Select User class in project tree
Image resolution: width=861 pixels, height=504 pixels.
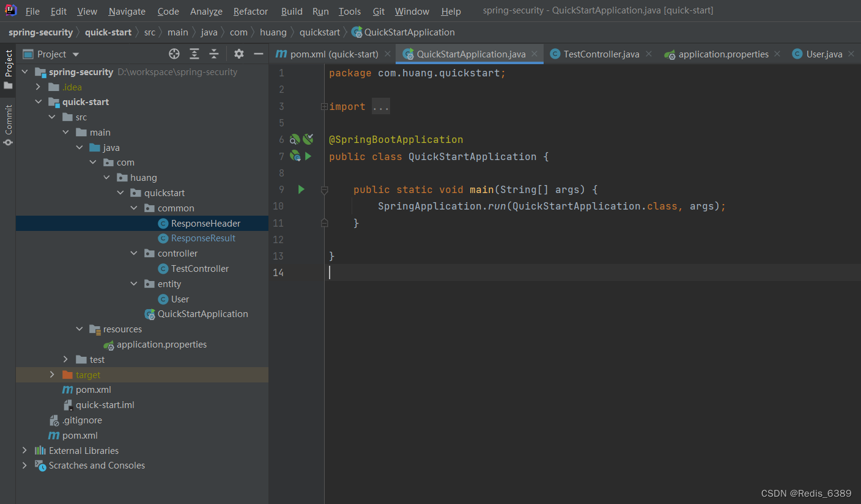[x=180, y=299]
